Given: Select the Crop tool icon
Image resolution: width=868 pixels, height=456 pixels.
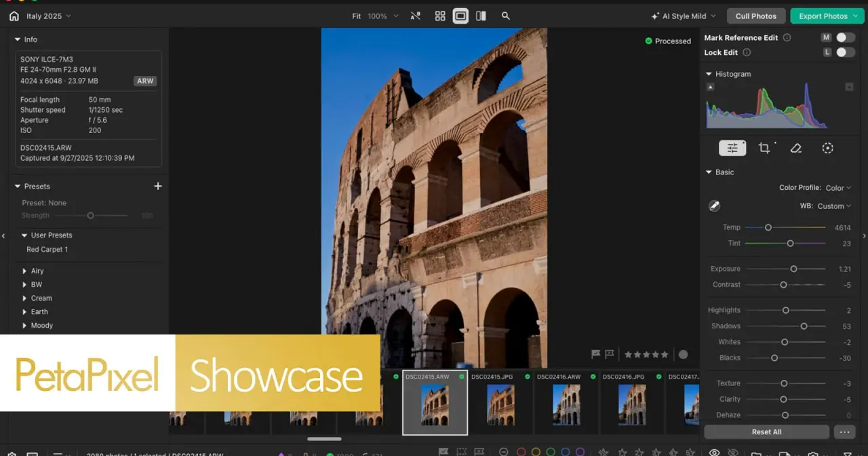Looking at the screenshot, I should [x=764, y=148].
